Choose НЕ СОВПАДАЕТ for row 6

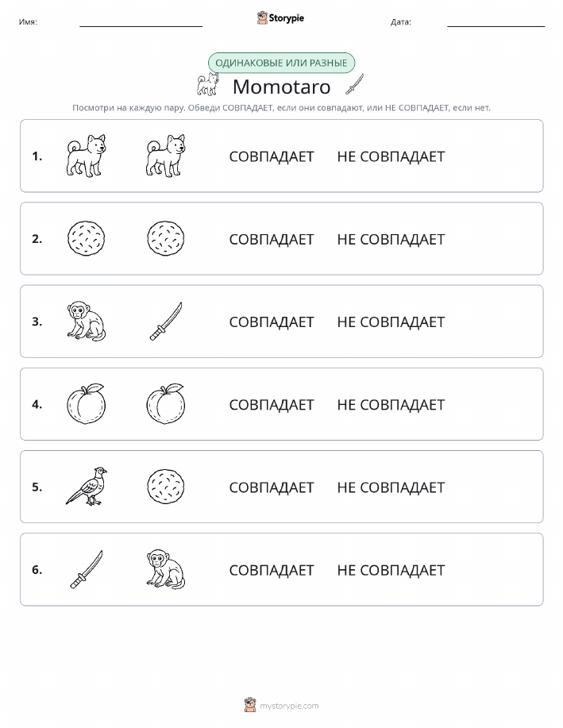pos(391,570)
